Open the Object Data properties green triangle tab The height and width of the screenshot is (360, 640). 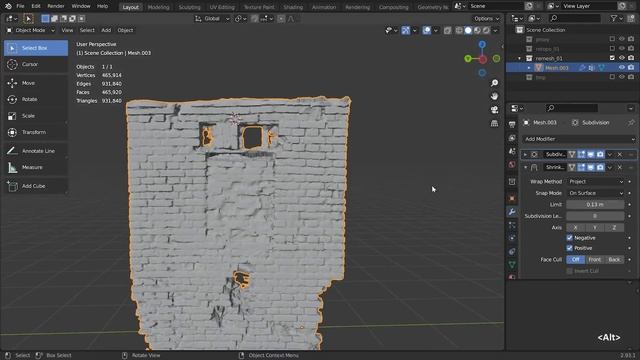(x=512, y=264)
